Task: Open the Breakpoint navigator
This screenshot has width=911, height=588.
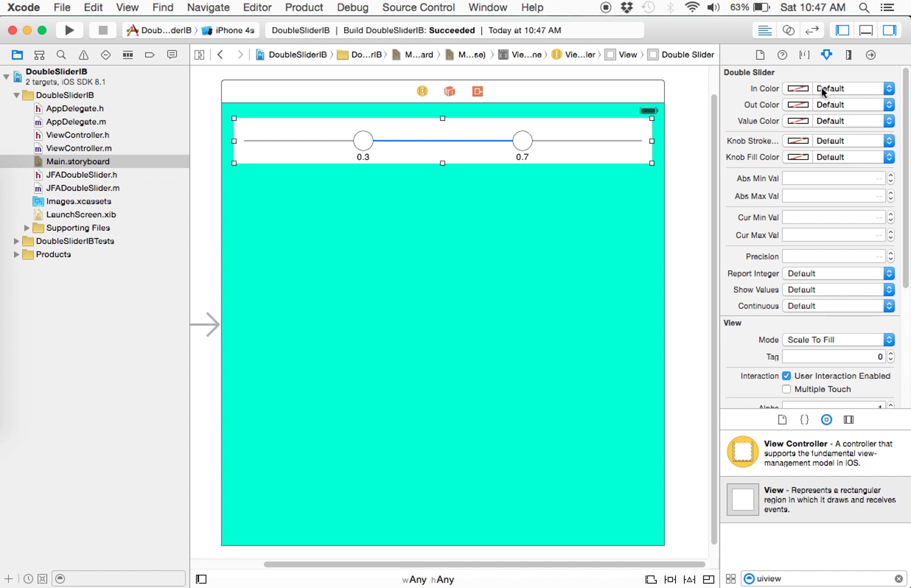Action: pos(150,55)
